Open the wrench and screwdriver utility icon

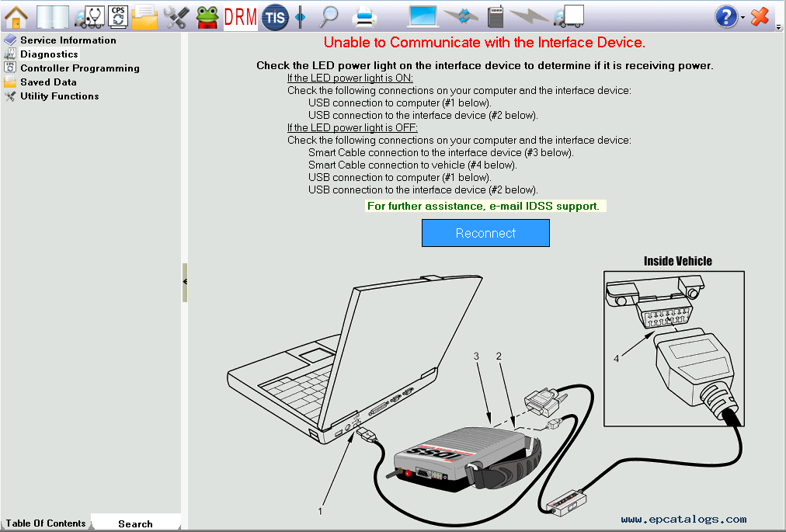177,17
